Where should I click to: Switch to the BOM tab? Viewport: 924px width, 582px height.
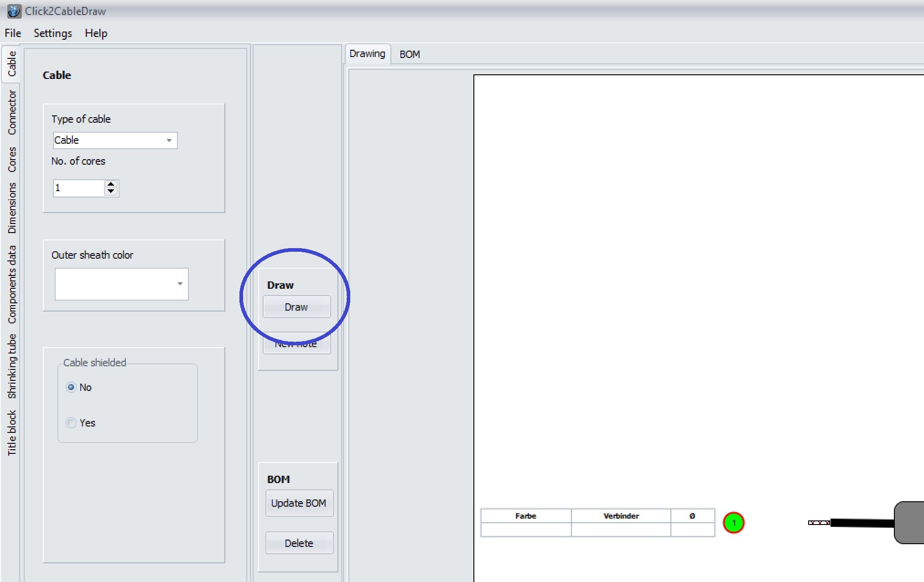[x=410, y=54]
